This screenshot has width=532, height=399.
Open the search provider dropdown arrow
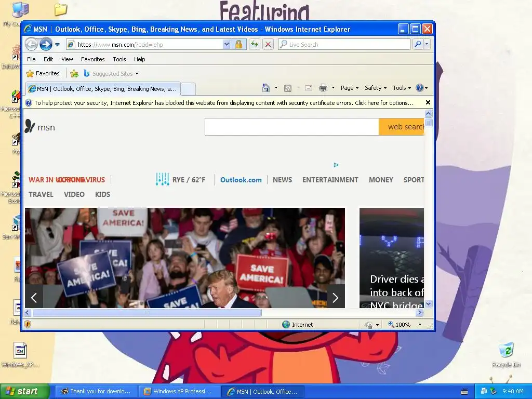tap(427, 44)
